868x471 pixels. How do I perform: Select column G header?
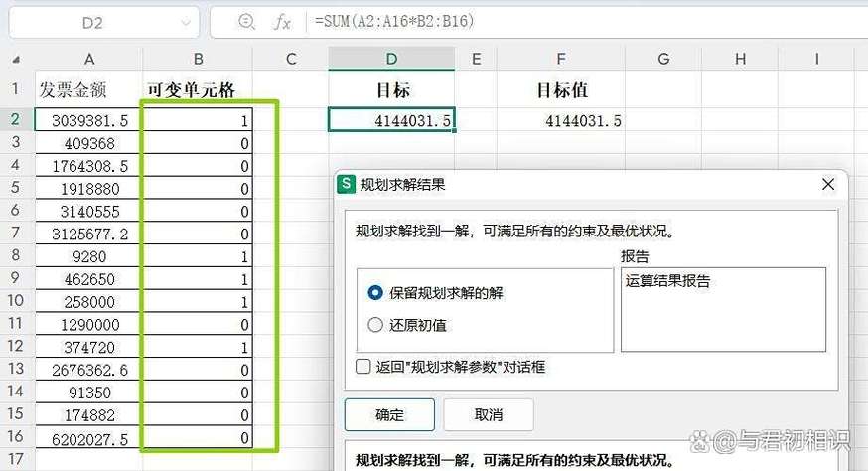(663, 59)
